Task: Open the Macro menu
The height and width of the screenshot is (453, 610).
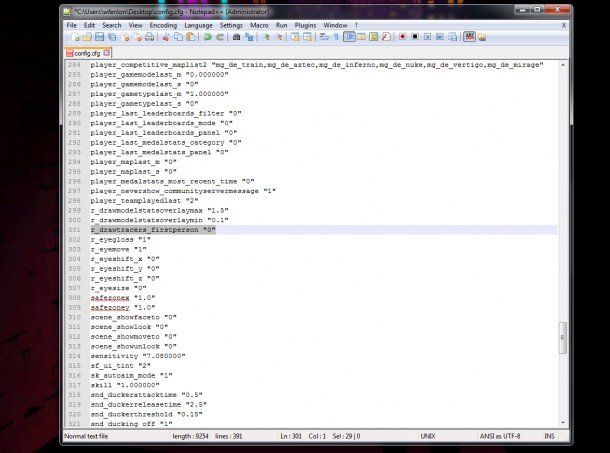Action: (x=259, y=25)
